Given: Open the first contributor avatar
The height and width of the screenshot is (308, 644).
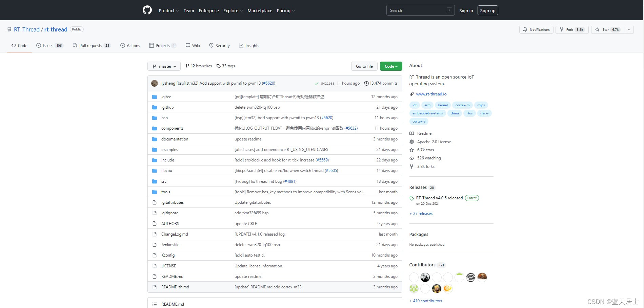Looking at the screenshot, I should point(414,277).
